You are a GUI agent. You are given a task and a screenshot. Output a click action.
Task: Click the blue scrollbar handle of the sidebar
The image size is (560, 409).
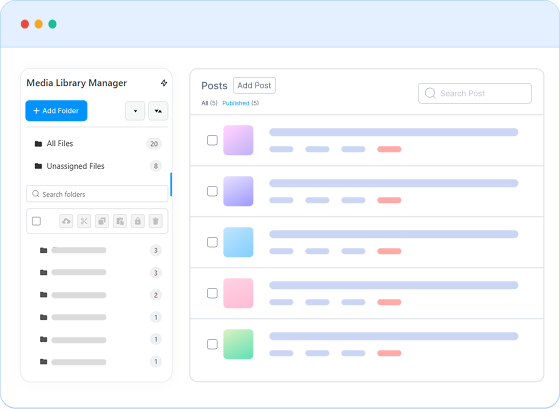point(171,184)
